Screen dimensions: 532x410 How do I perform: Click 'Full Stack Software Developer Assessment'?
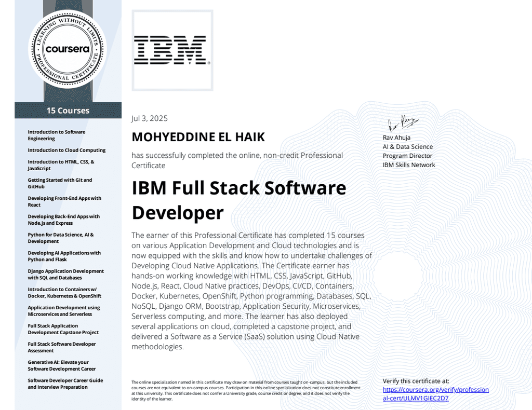(62, 347)
